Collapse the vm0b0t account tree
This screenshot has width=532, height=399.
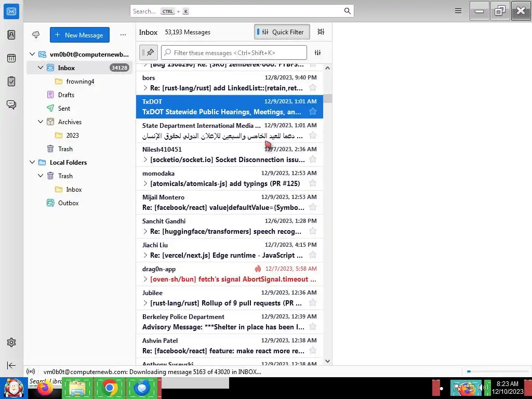(x=32, y=54)
